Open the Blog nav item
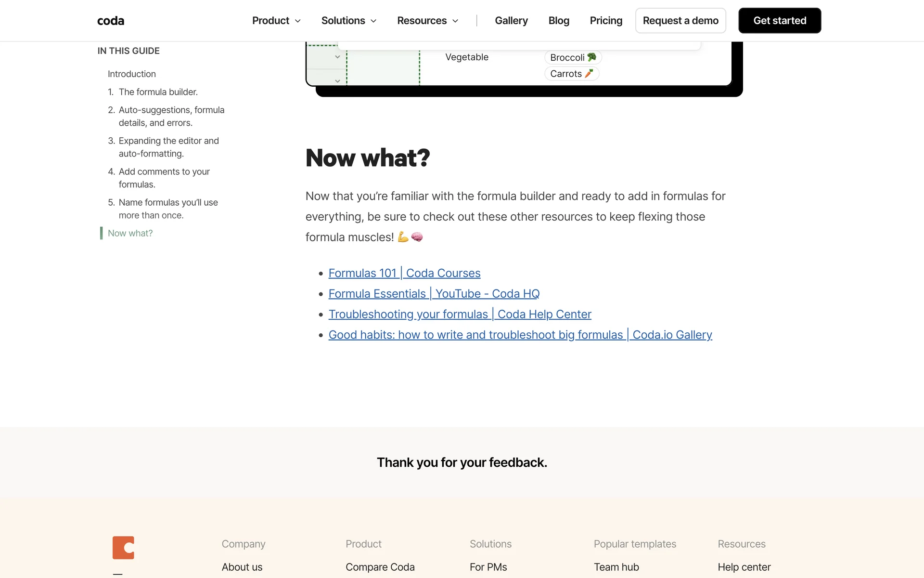Image resolution: width=924 pixels, height=578 pixels. [559, 21]
